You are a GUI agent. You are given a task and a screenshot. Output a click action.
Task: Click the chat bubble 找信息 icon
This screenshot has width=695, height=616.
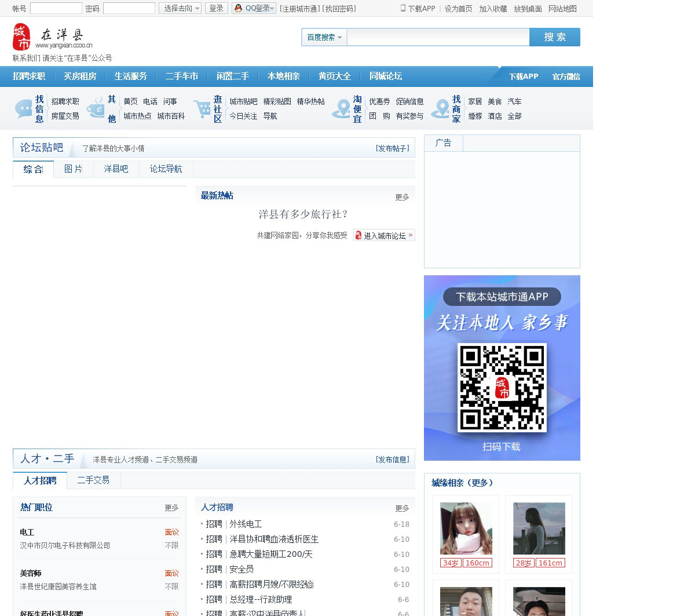tap(24, 108)
